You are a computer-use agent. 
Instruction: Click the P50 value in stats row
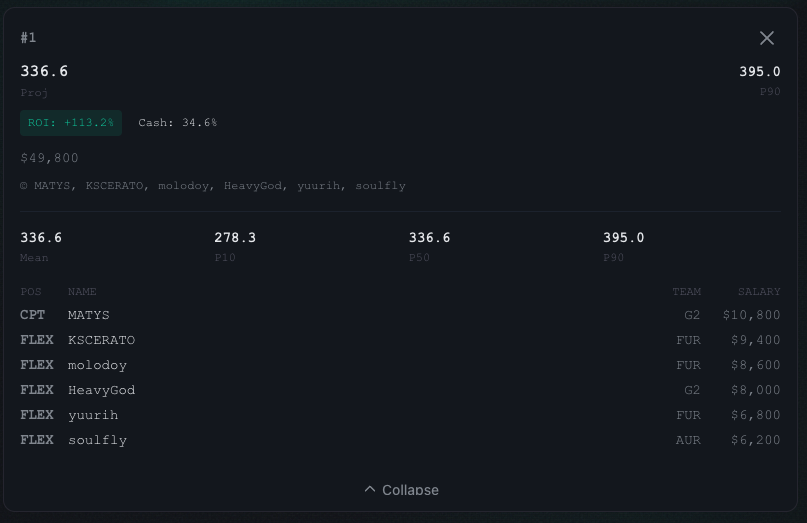pos(429,238)
